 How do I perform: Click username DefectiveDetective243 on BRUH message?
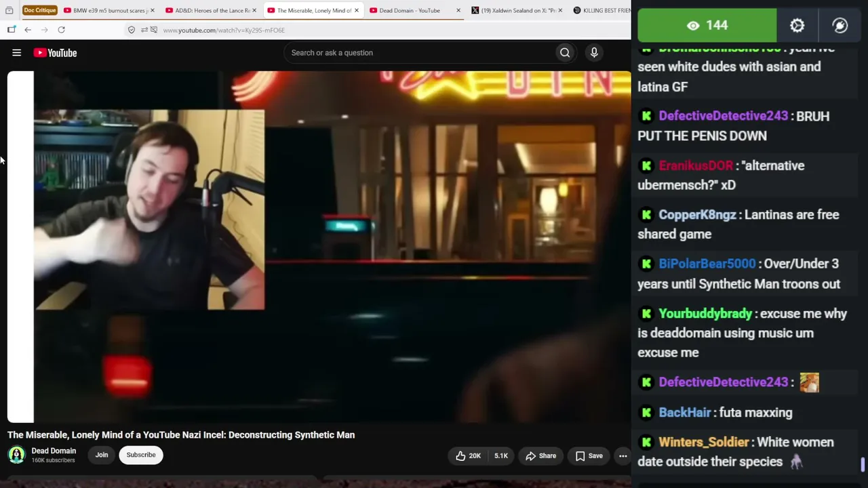pos(723,116)
